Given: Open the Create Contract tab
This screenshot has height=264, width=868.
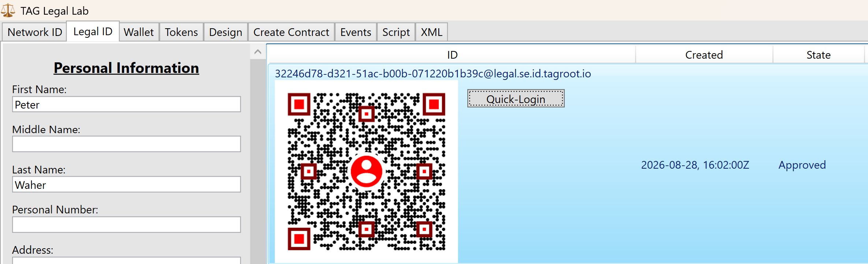Looking at the screenshot, I should point(291,32).
